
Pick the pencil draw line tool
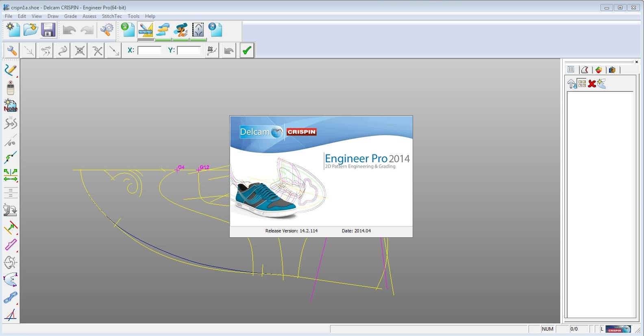(11, 70)
